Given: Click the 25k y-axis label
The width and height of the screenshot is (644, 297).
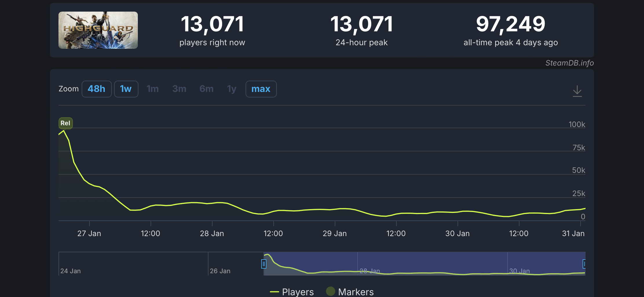Looking at the screenshot, I should [x=579, y=193].
